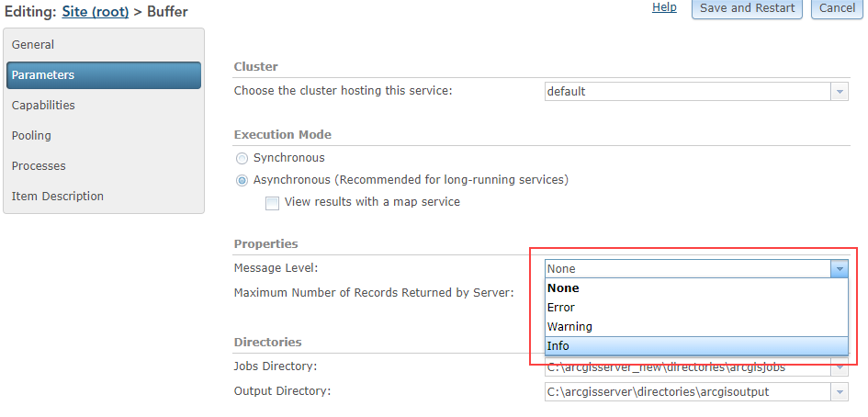Open the cluster dropdown arrow
This screenshot has width=868, height=417.
click(839, 92)
